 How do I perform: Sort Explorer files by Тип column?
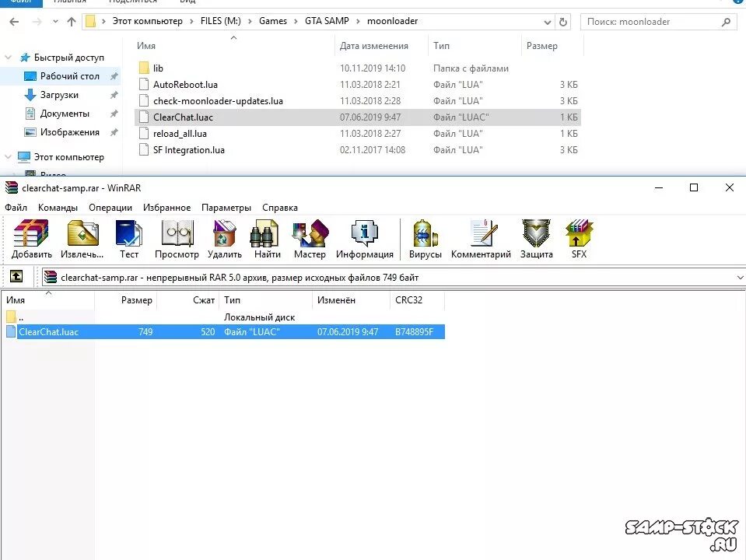pos(475,46)
